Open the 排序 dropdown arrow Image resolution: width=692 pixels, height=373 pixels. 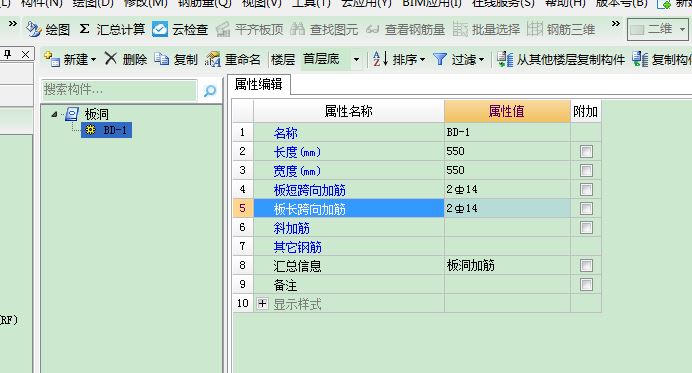[x=422, y=60]
